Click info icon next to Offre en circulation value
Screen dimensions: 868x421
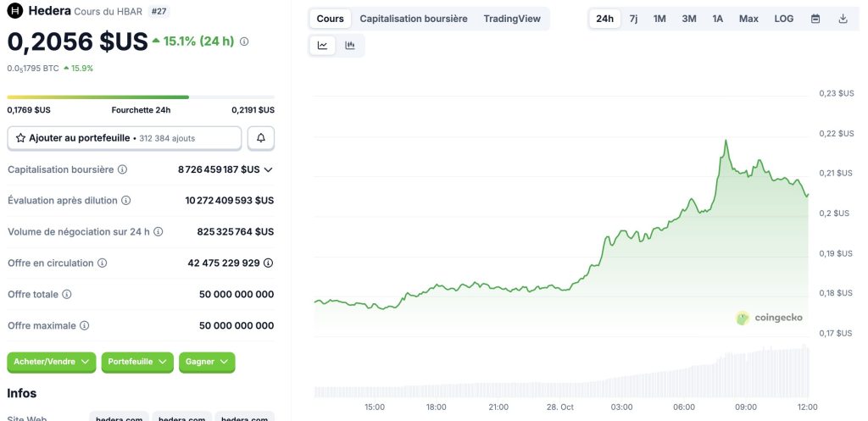coord(269,263)
